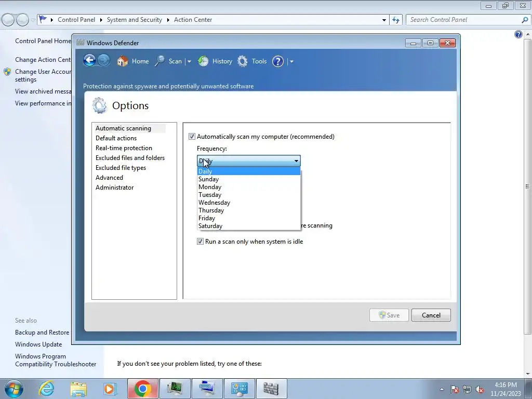Image resolution: width=532 pixels, height=399 pixels.
Task: Open Windows Update link
Action: tap(38, 344)
